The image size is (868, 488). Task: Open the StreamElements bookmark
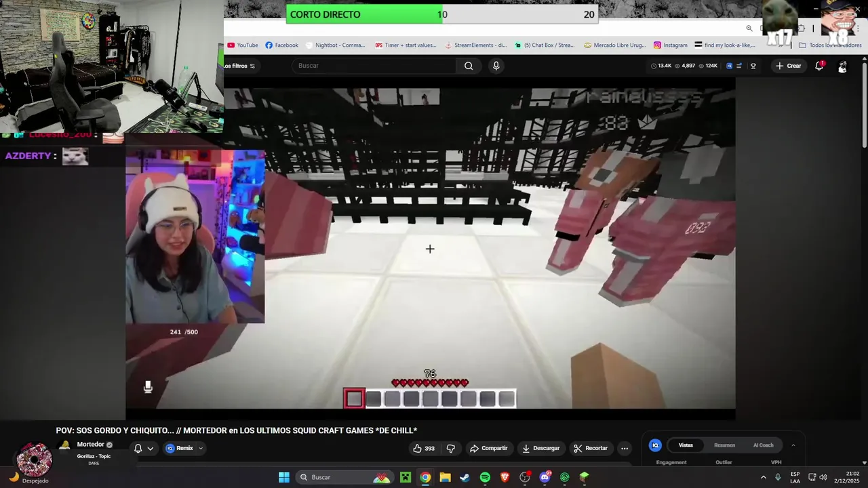pyautogui.click(x=475, y=45)
